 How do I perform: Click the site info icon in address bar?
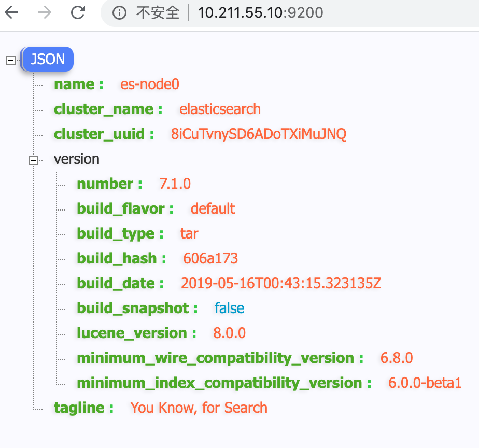pyautogui.click(x=120, y=13)
